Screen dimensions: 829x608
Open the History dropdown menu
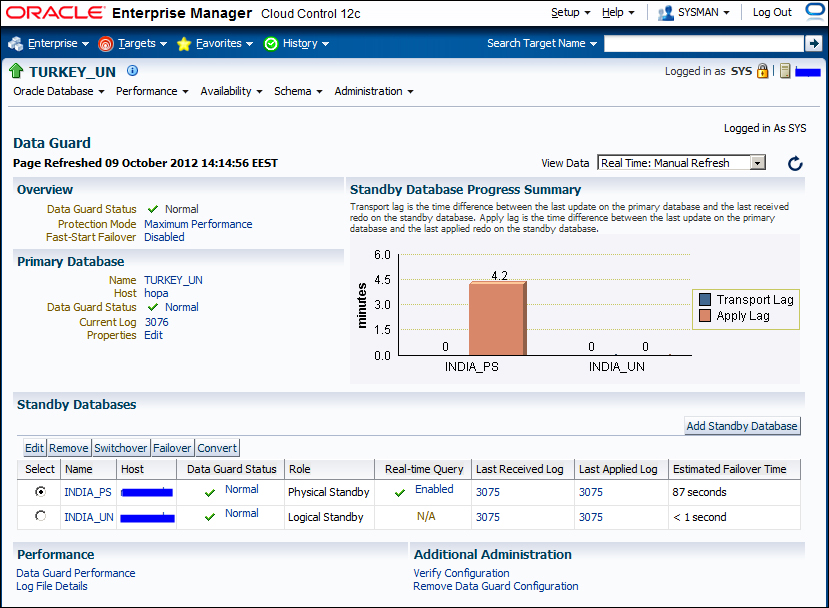pos(306,43)
